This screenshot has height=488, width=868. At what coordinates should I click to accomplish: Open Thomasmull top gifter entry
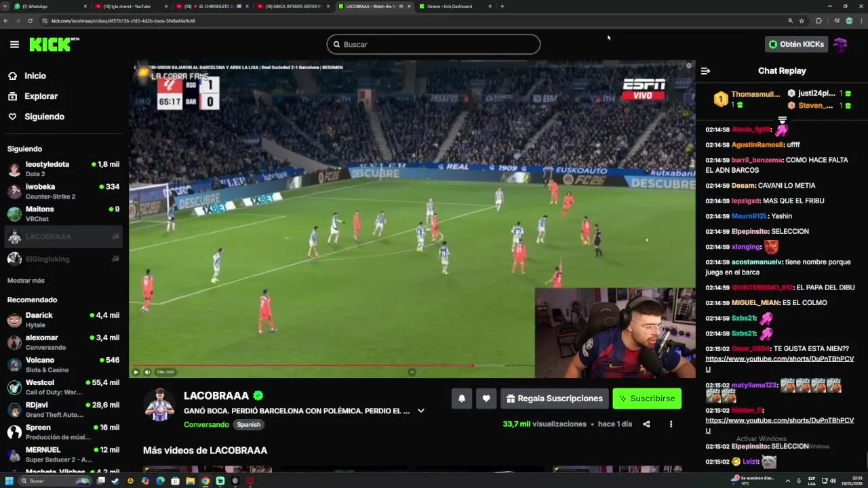pyautogui.click(x=747, y=100)
